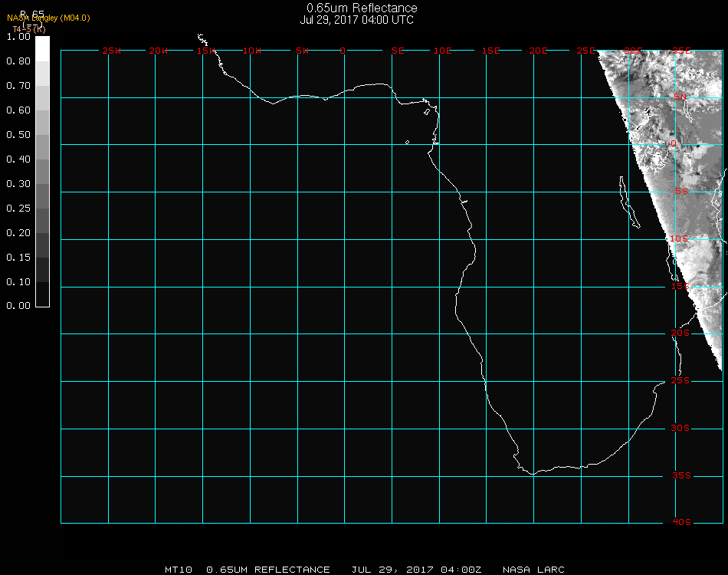The width and height of the screenshot is (728, 575).
Task: Click the 0.50 colorbar label
Action: point(18,135)
